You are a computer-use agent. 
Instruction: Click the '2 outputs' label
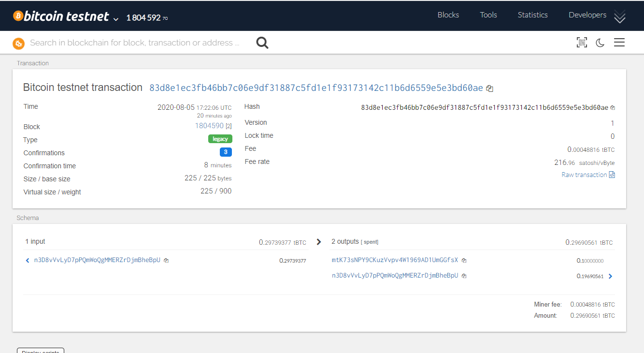(x=345, y=241)
